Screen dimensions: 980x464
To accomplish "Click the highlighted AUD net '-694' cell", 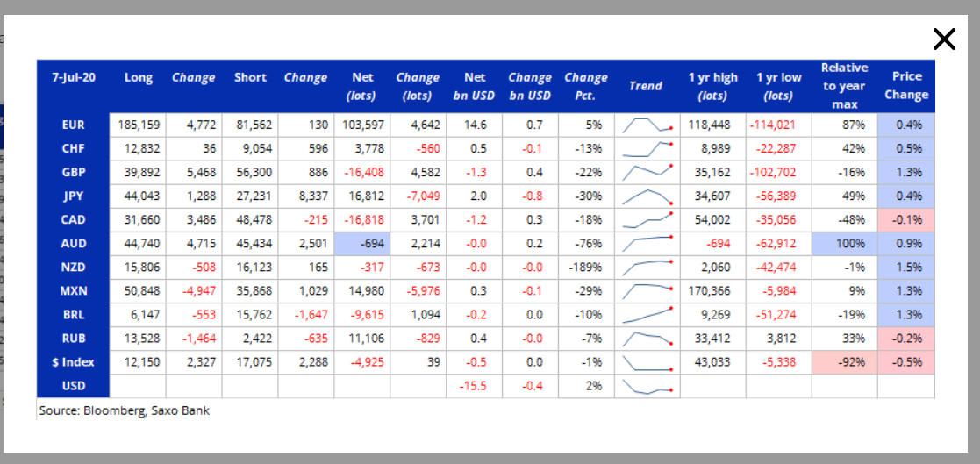I will 361,244.
